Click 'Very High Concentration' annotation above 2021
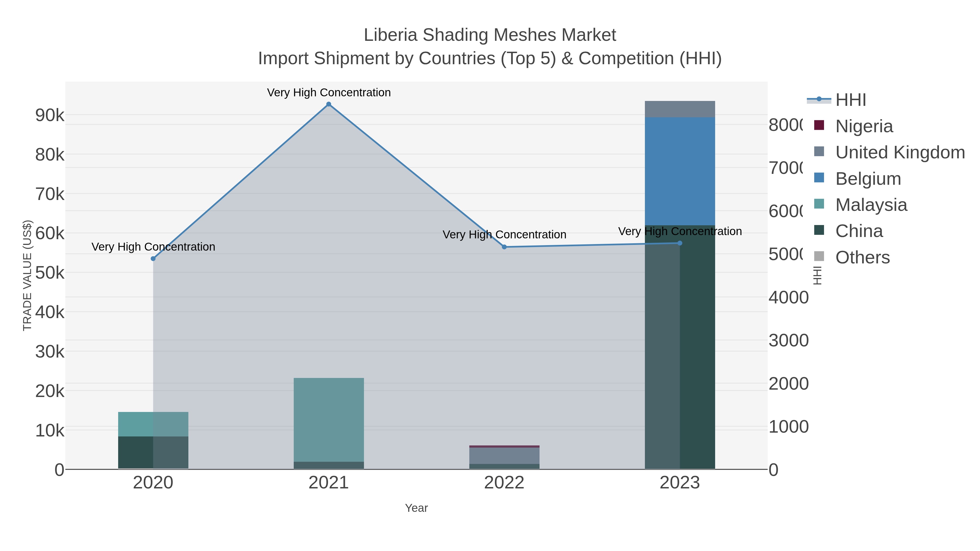Image resolution: width=980 pixels, height=551 pixels. (x=329, y=93)
